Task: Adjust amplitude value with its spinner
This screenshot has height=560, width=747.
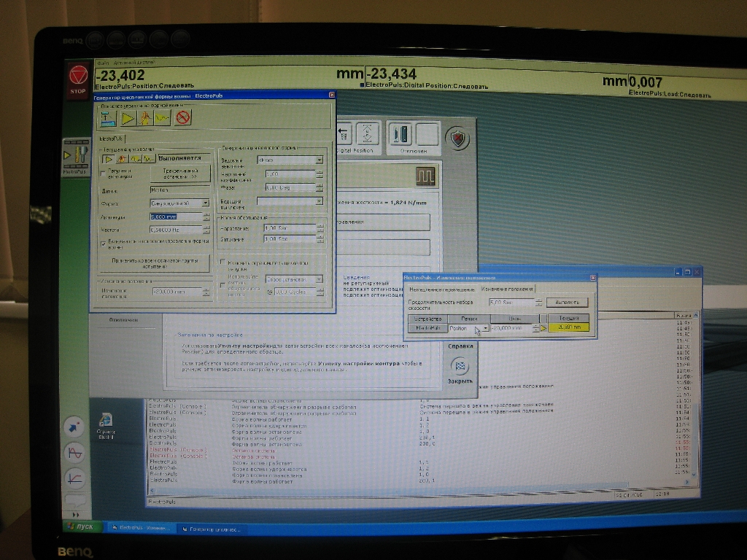Action: (x=206, y=217)
